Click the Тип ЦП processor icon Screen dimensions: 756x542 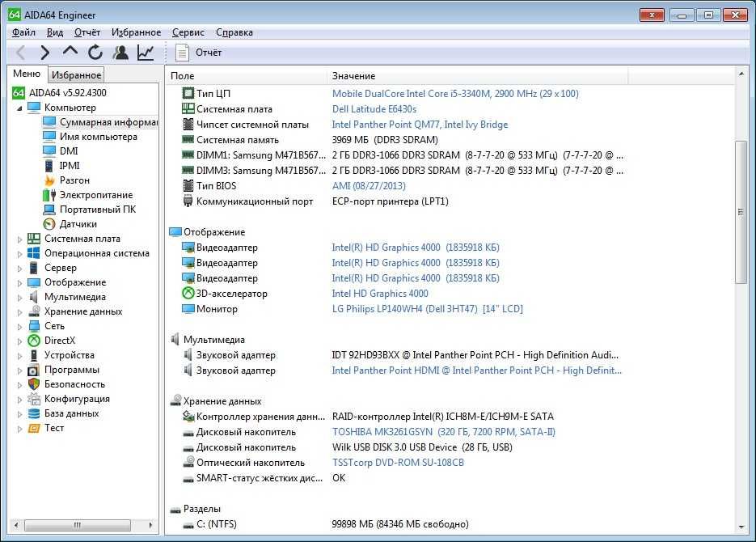(188, 93)
